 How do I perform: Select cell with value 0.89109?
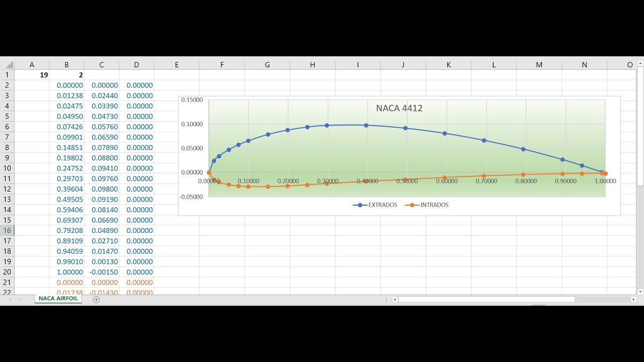tap(66, 241)
